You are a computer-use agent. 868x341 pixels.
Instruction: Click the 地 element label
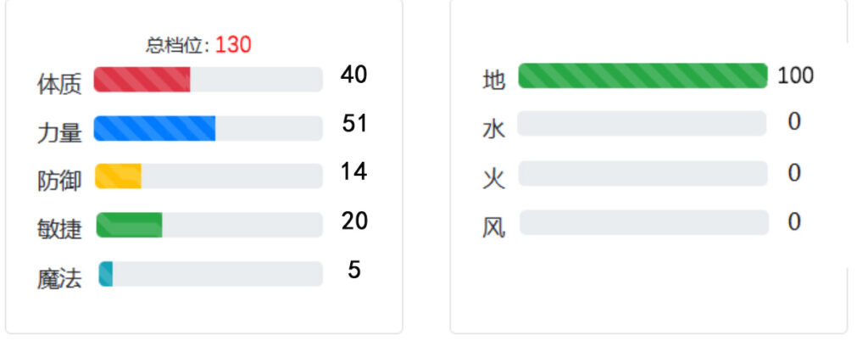click(494, 80)
